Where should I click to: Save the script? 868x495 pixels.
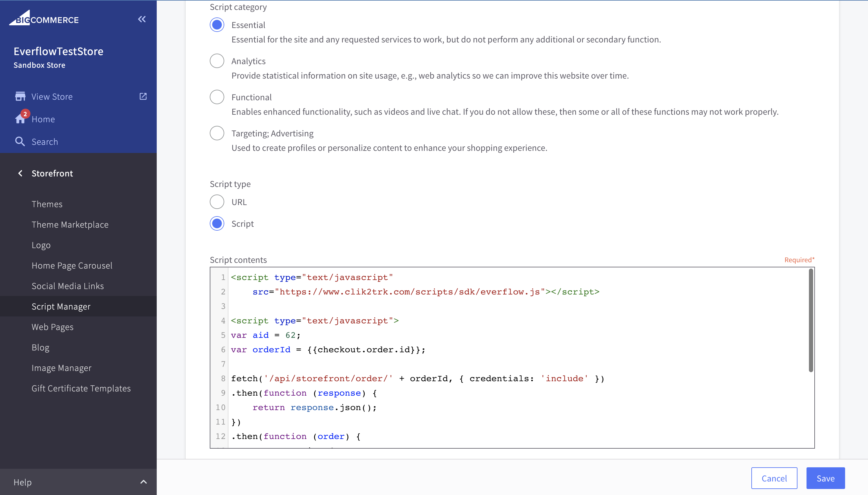tap(826, 478)
